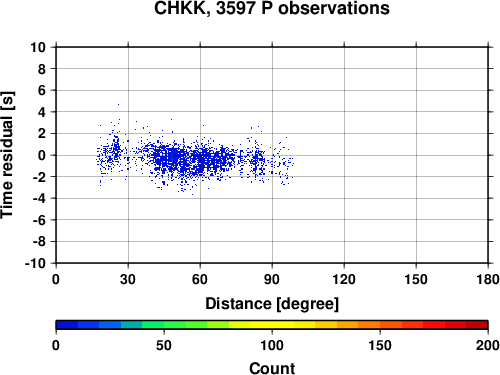Image resolution: width=500 pixels, height=375 pixels.
Task: Click the 'Distance [degree]' axis label
Action: coord(272,304)
